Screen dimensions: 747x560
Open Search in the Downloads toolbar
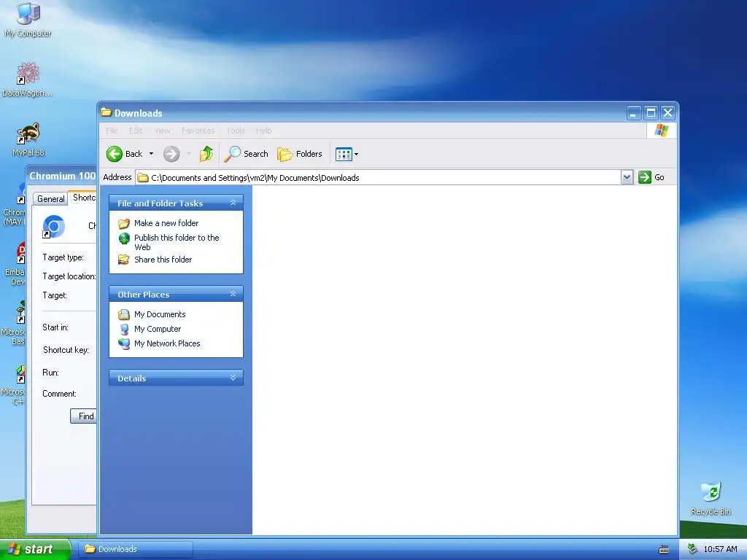tap(247, 154)
